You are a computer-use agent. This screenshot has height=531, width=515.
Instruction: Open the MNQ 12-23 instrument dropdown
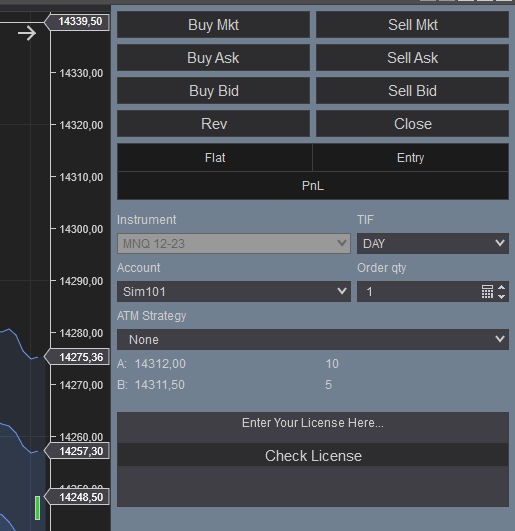click(x=234, y=243)
